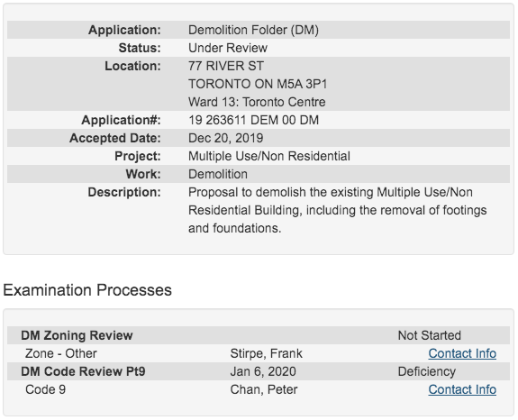Screen dimensions: 518x420
Task: Open Contact Info for Chan, Peter
Action: (x=462, y=389)
